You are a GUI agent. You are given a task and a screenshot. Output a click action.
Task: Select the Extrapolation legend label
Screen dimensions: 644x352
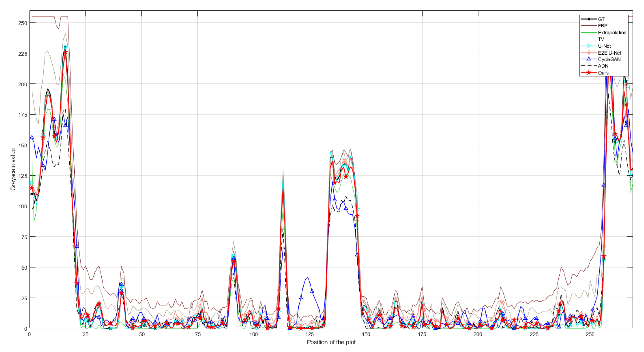pos(612,32)
